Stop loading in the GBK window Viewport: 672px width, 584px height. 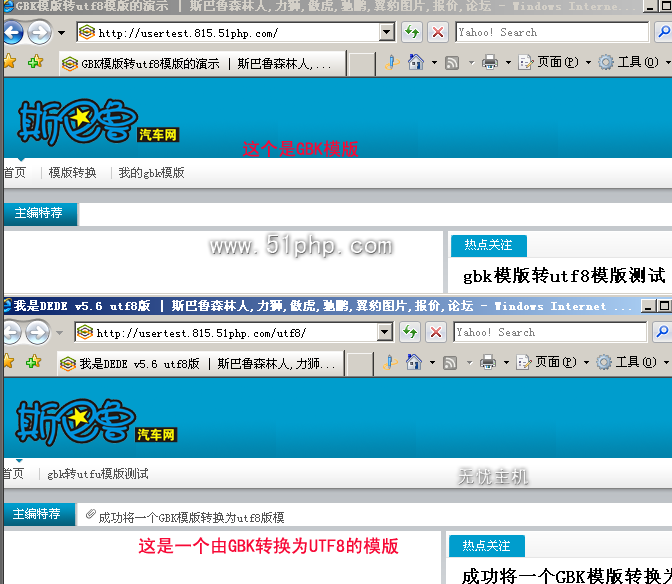coord(438,33)
